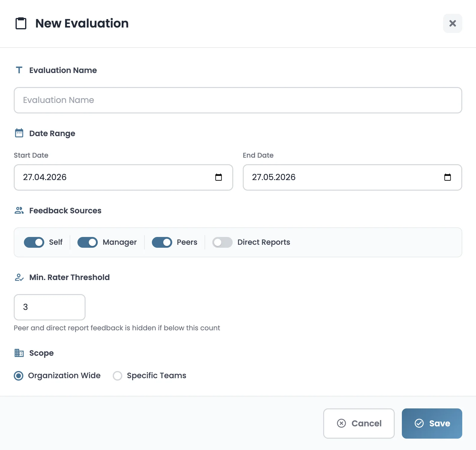
Task: Open the Start Date calendar picker
Action: tap(219, 177)
